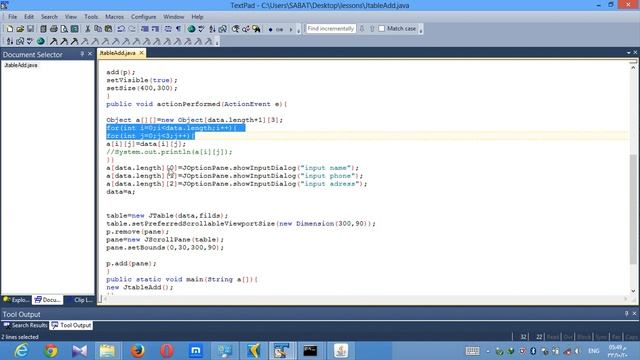Redo the last undone edit

[132, 29]
